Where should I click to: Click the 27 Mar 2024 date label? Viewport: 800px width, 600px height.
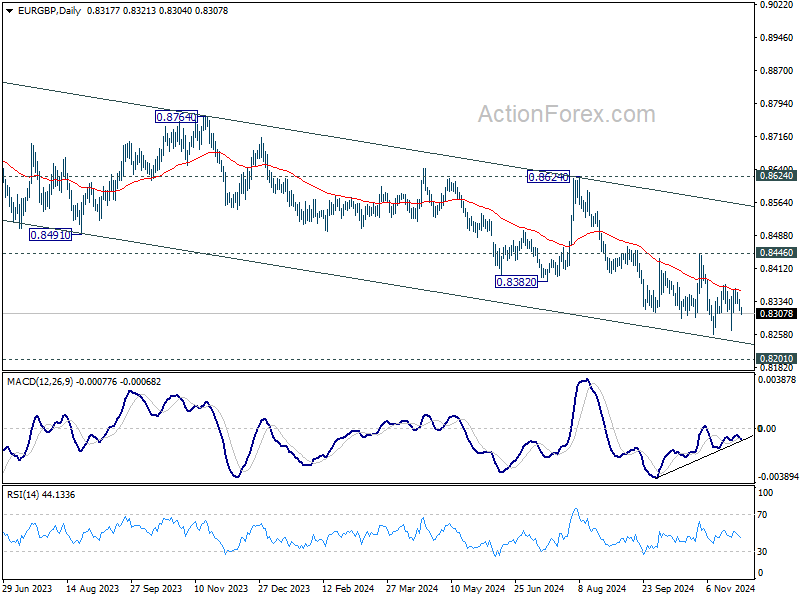pyautogui.click(x=412, y=588)
